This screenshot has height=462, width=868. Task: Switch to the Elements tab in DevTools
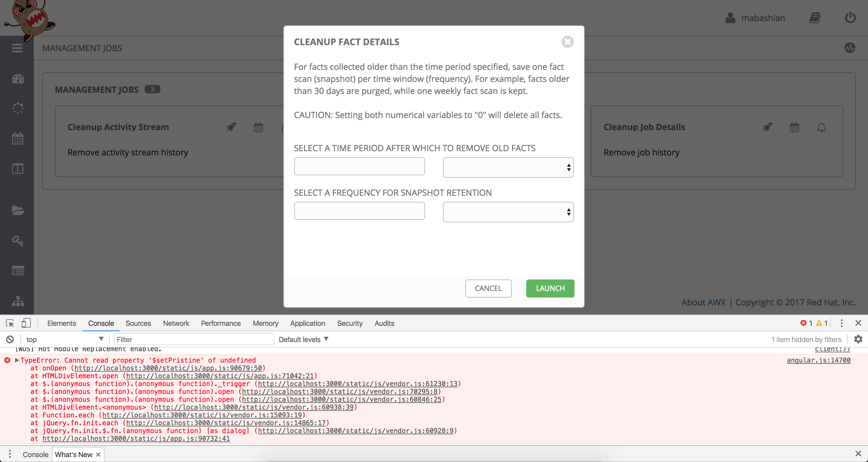click(x=61, y=323)
